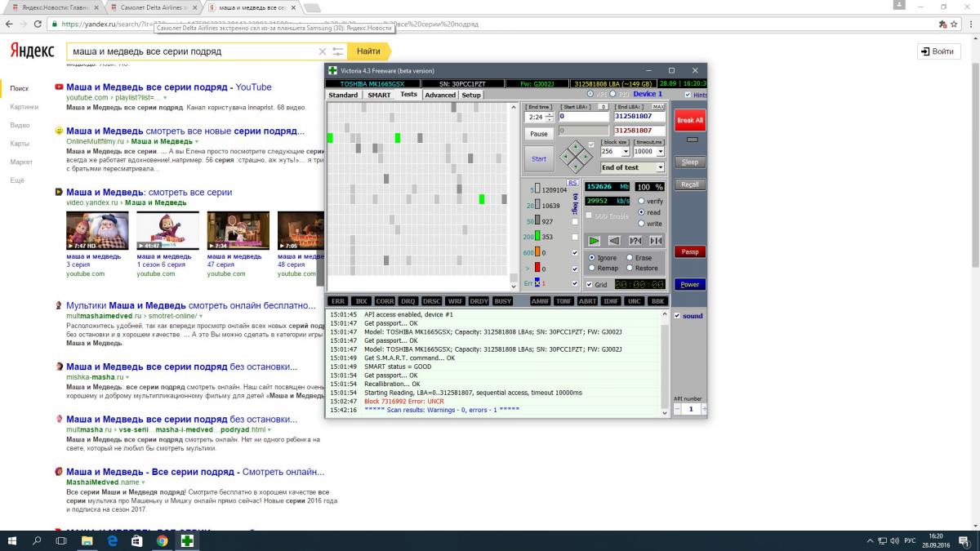Select the Restore radio option

tap(629, 268)
